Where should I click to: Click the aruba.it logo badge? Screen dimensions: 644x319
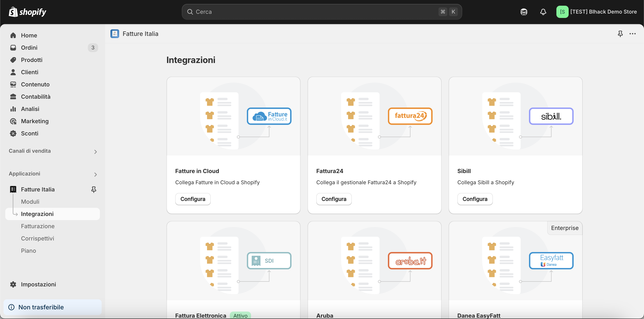pos(410,261)
